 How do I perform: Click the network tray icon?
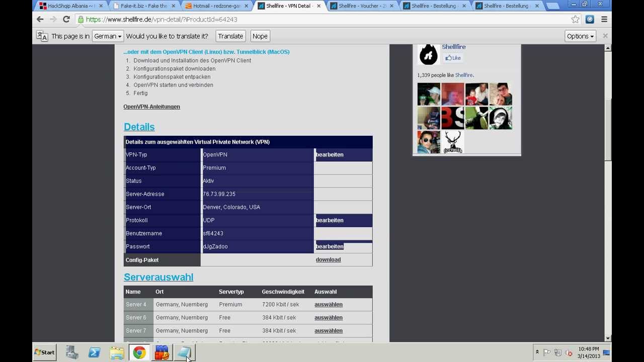tap(558, 352)
